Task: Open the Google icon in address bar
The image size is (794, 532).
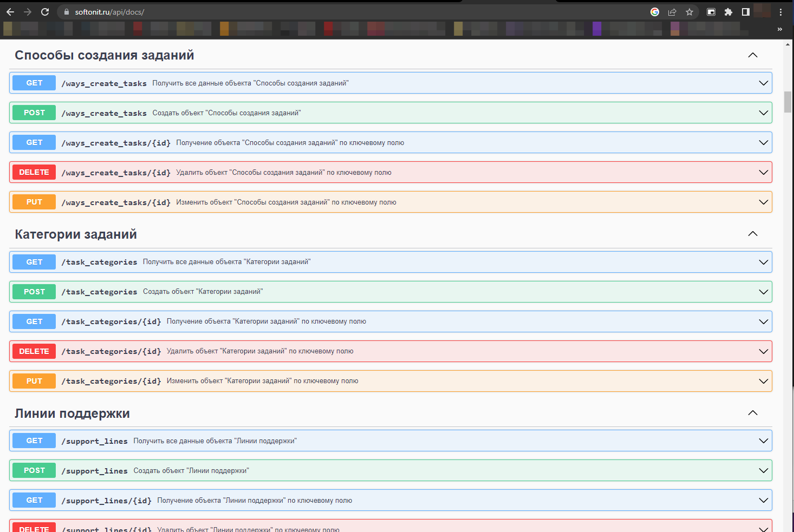Action: [655, 12]
